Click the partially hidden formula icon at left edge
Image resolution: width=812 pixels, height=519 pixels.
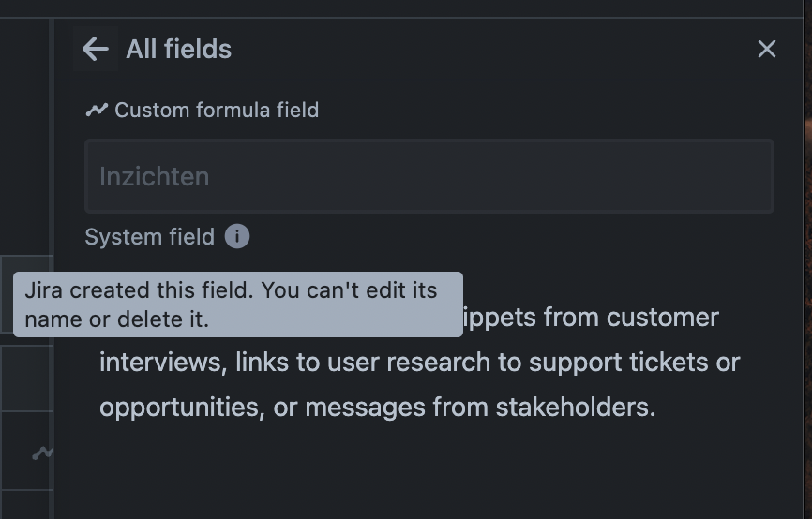tap(42, 453)
